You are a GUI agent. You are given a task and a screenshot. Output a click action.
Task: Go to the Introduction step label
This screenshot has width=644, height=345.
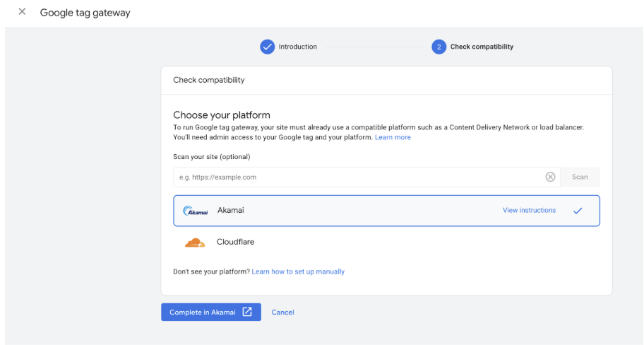(x=298, y=47)
